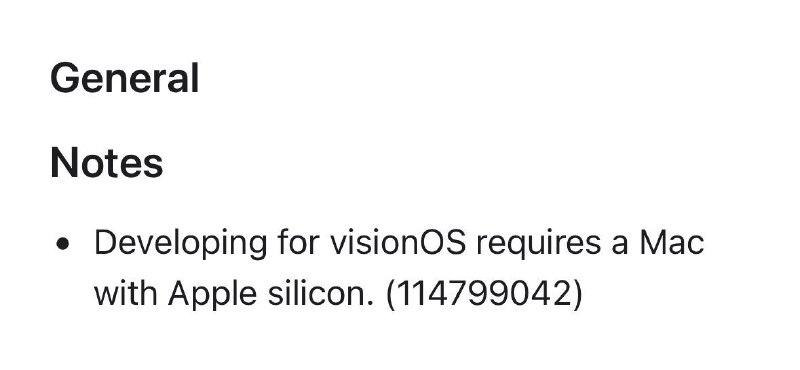Image resolution: width=800 pixels, height=370 pixels.
Task: Click the word silicon
Action: pyautogui.click(x=313, y=293)
